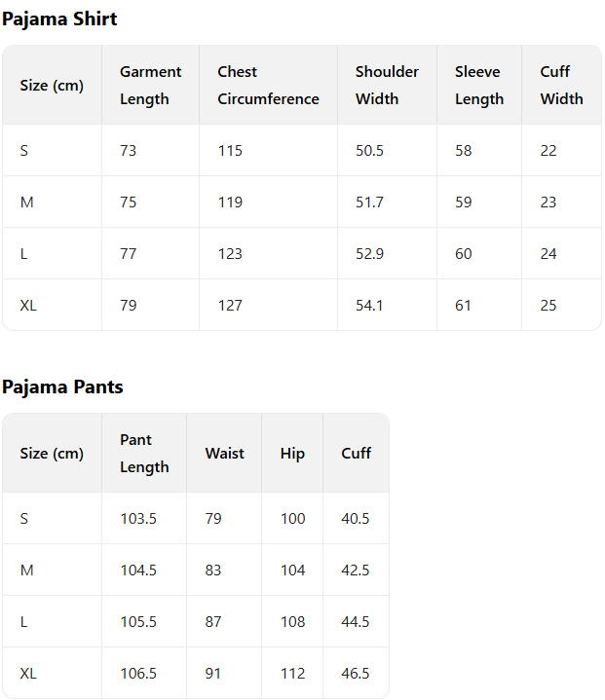Select the 108 hip cell
605x700 pixels.
tap(292, 621)
